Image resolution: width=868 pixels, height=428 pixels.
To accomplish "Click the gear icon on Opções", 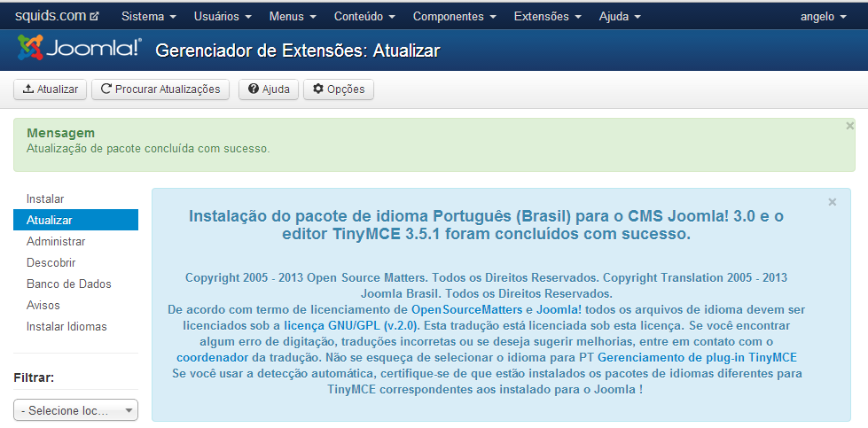I will coord(318,89).
